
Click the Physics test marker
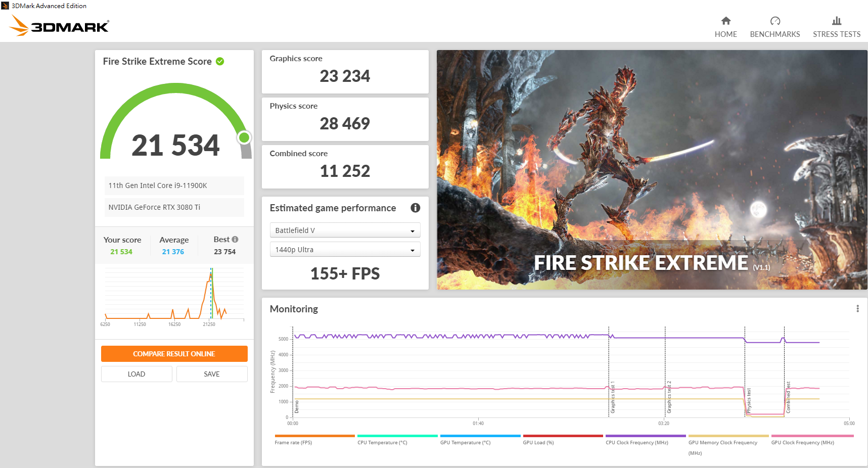point(749,400)
